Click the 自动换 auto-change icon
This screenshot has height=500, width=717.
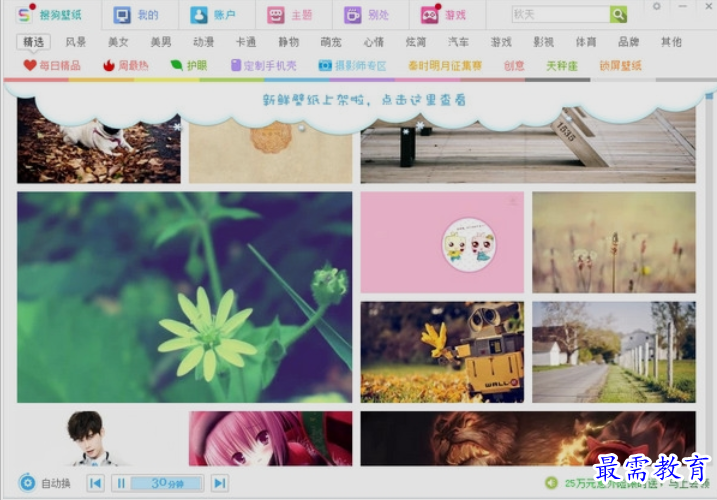pyautogui.click(x=27, y=483)
